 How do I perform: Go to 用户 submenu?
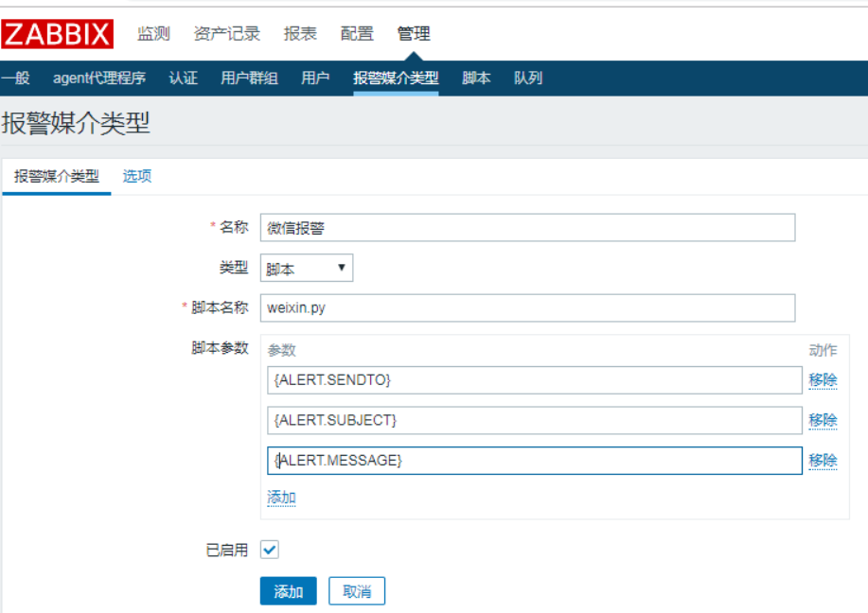tap(315, 78)
